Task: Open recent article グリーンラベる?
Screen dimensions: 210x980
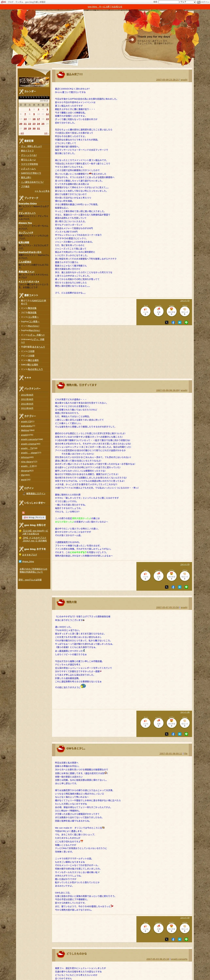Action: 29,155
